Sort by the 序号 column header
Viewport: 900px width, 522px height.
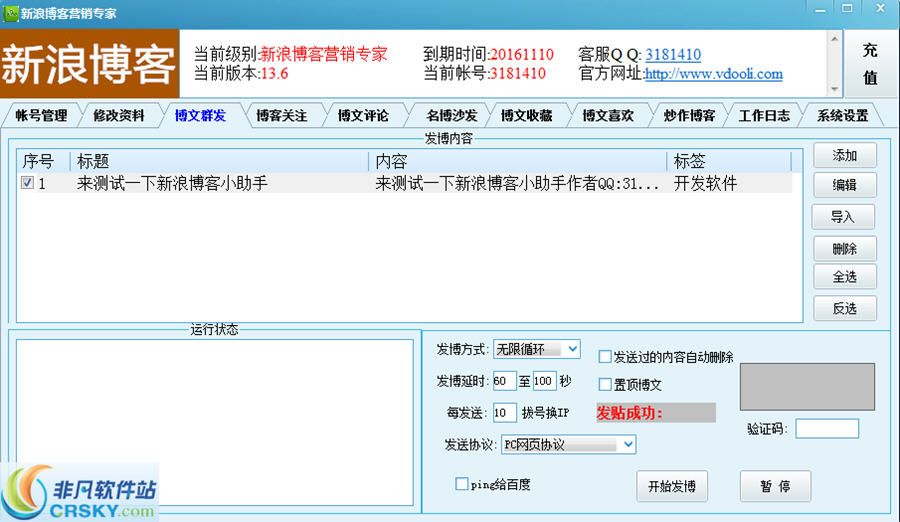coord(43,161)
